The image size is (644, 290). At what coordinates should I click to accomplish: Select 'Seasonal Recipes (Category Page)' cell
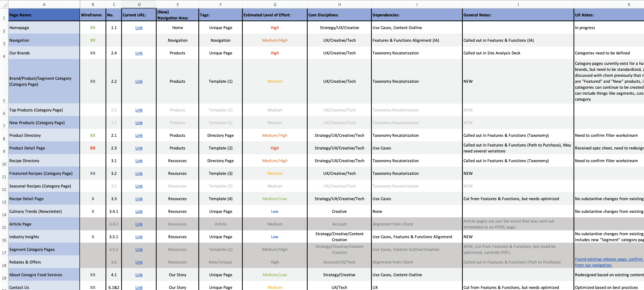(x=44, y=186)
